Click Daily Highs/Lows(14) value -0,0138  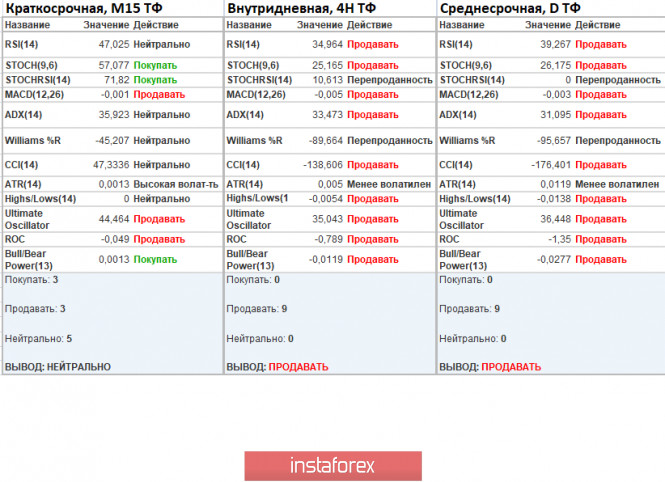pos(554,199)
